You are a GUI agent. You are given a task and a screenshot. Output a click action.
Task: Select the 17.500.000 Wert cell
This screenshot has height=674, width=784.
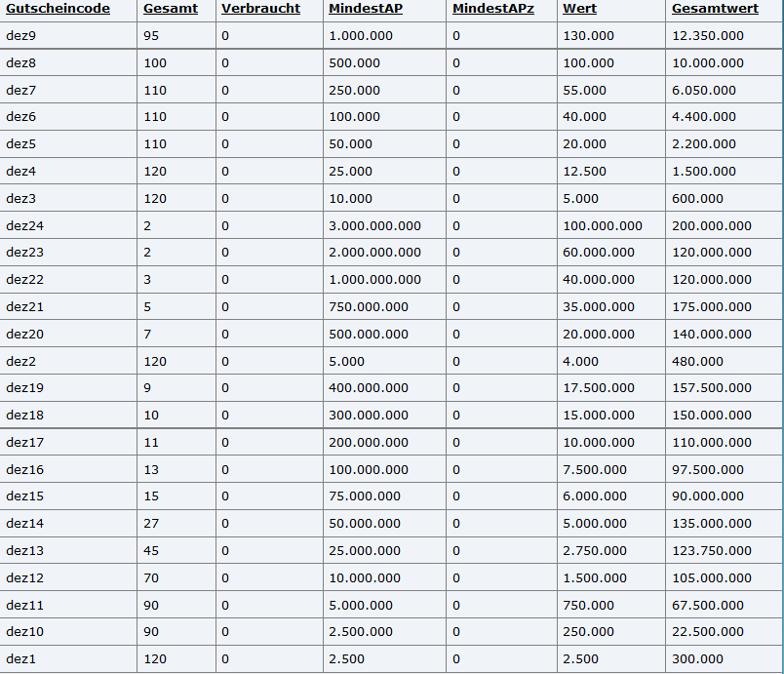[599, 388]
